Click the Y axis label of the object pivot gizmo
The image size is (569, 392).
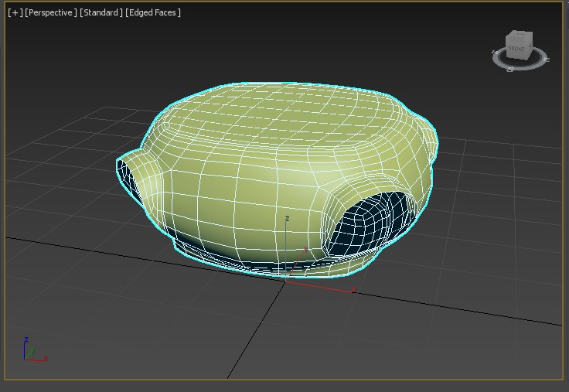(306, 249)
